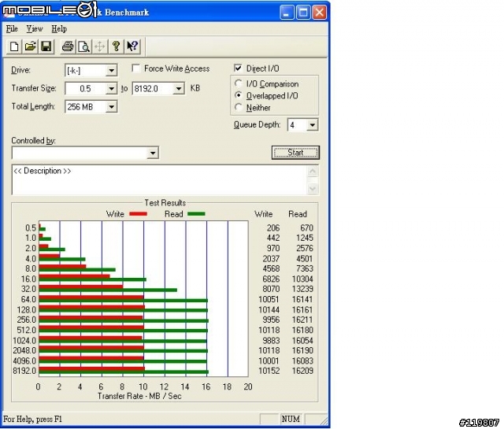
Task: Start the benchmark test
Action: coord(295,153)
